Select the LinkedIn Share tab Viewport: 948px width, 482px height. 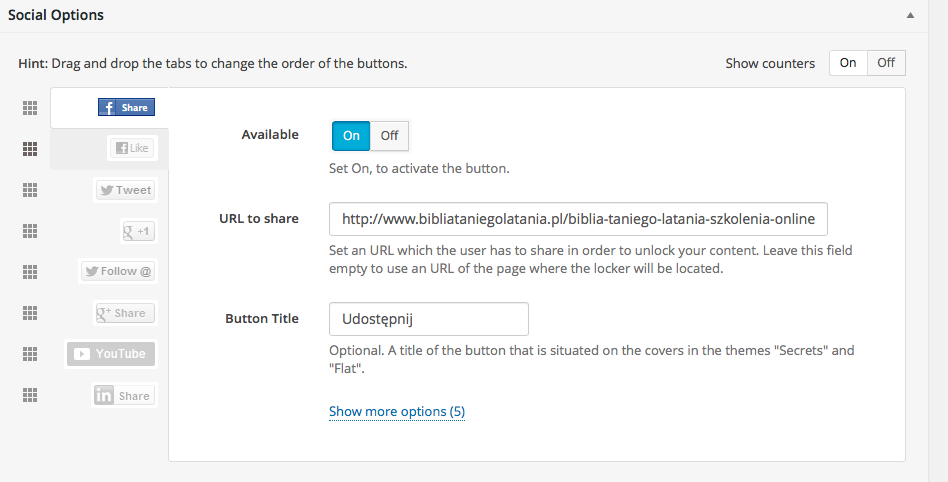click(124, 396)
